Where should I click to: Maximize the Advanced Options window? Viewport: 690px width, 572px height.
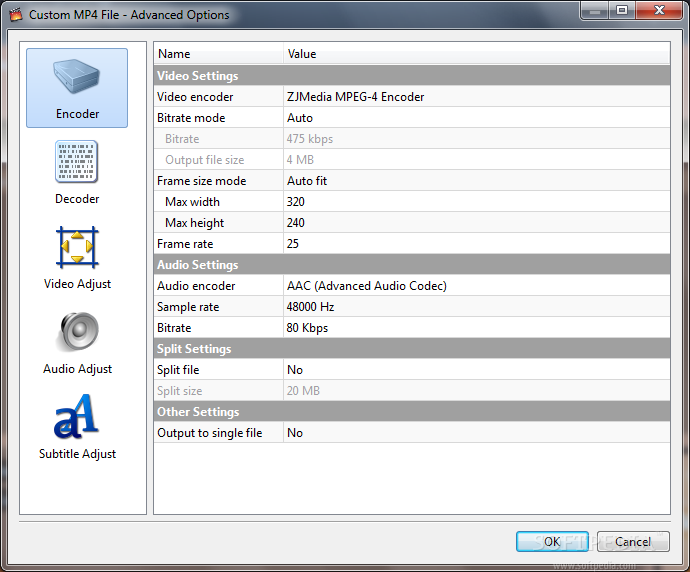(622, 10)
